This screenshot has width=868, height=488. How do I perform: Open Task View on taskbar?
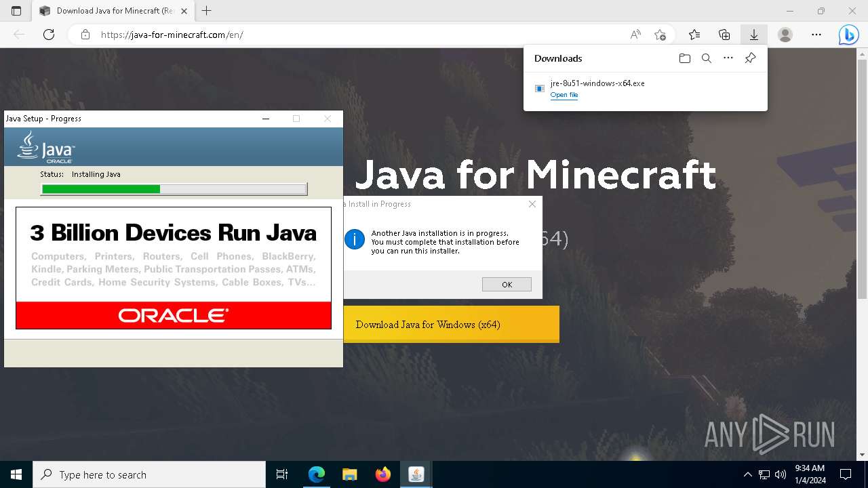coord(282,474)
